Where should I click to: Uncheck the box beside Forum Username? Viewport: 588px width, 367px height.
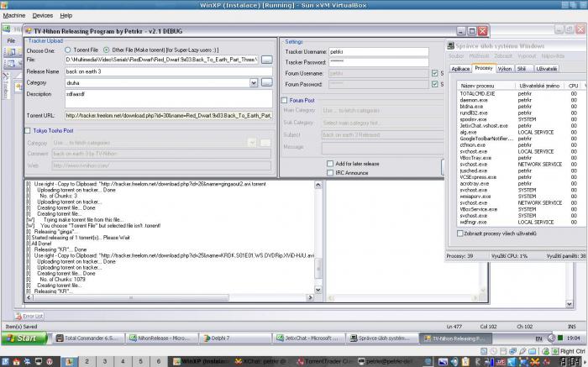(434, 73)
